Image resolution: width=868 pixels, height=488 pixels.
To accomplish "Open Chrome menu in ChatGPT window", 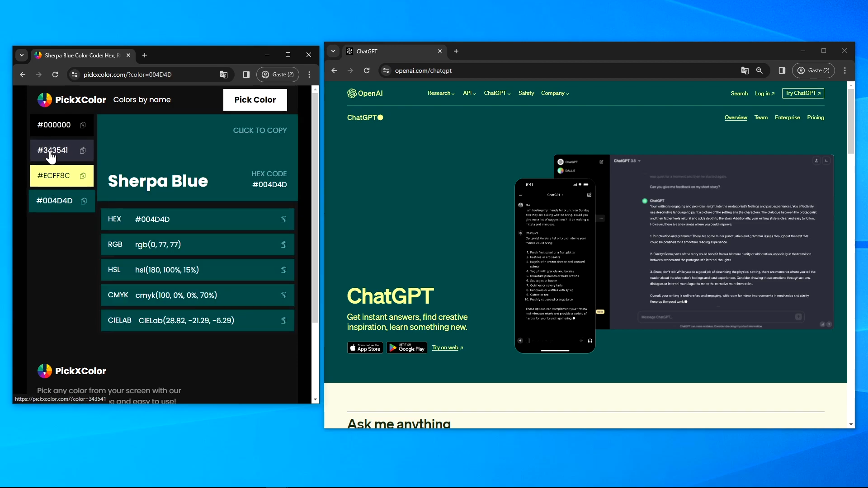I will (x=845, y=70).
